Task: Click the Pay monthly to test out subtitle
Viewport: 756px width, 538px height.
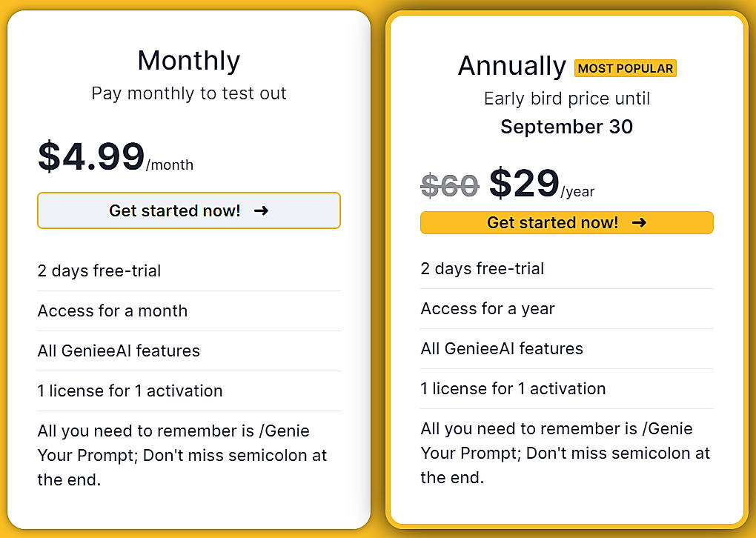Action: (x=188, y=93)
